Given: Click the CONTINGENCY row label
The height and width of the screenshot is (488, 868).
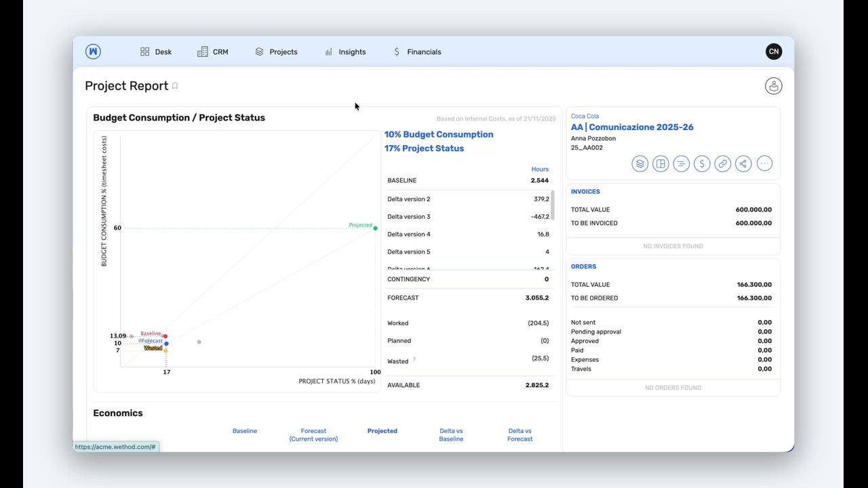Looking at the screenshot, I should pyautogui.click(x=408, y=279).
